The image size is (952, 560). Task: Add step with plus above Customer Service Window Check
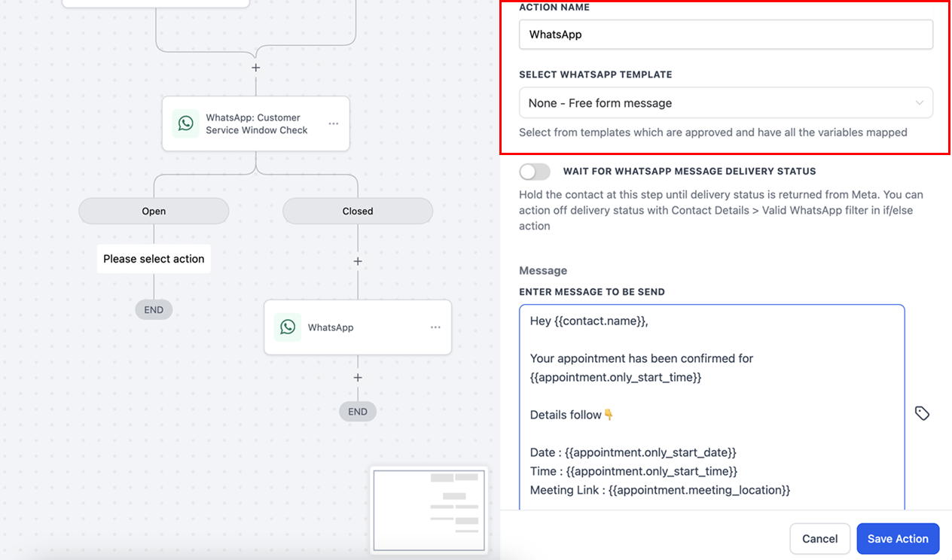coord(256,68)
